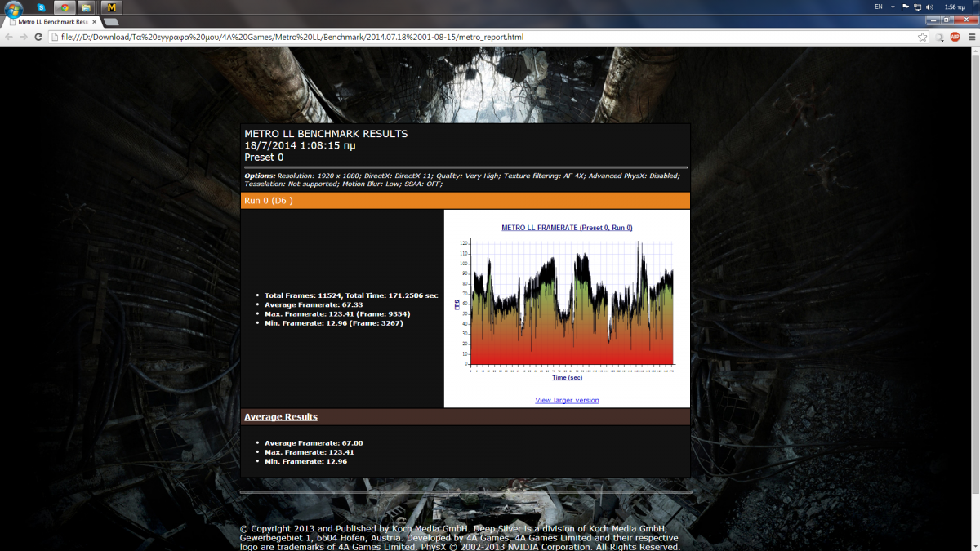Click the METRO LL FRAMERATE chart title

(x=567, y=228)
